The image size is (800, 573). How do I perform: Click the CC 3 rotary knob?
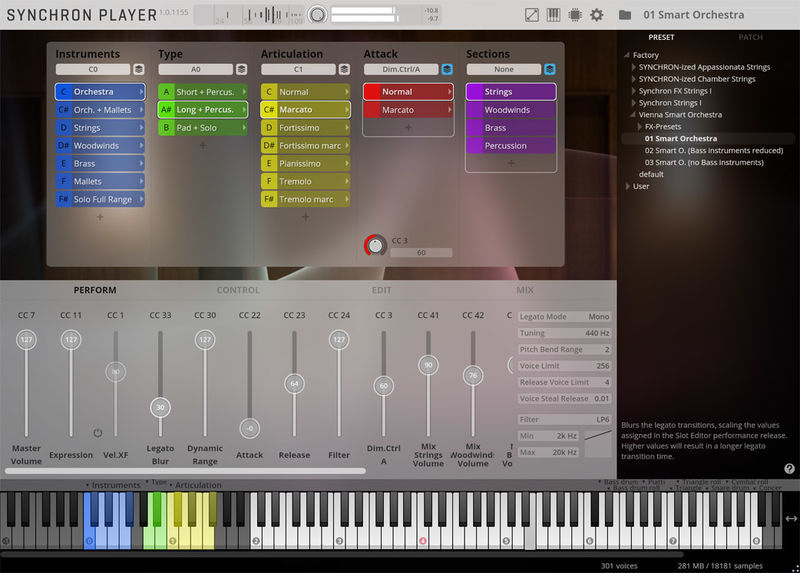click(376, 246)
